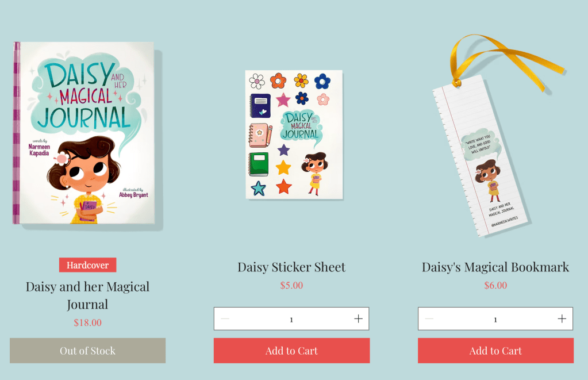
Task: Increase Daisy Sticker Sheet quantity with plus icon
Action: (x=359, y=319)
